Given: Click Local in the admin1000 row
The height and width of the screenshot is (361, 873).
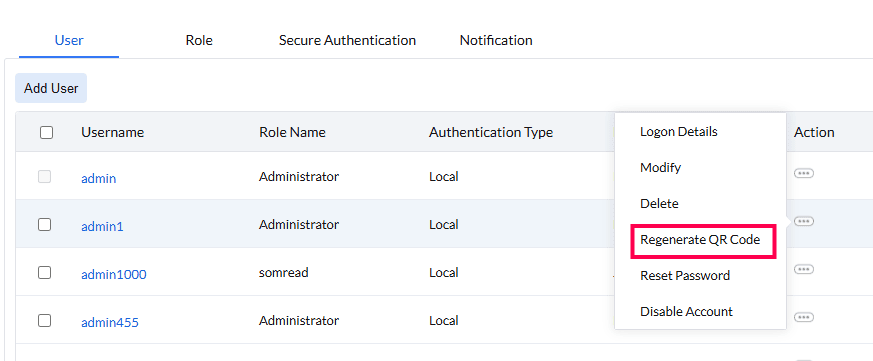Looking at the screenshot, I should pos(444,272).
